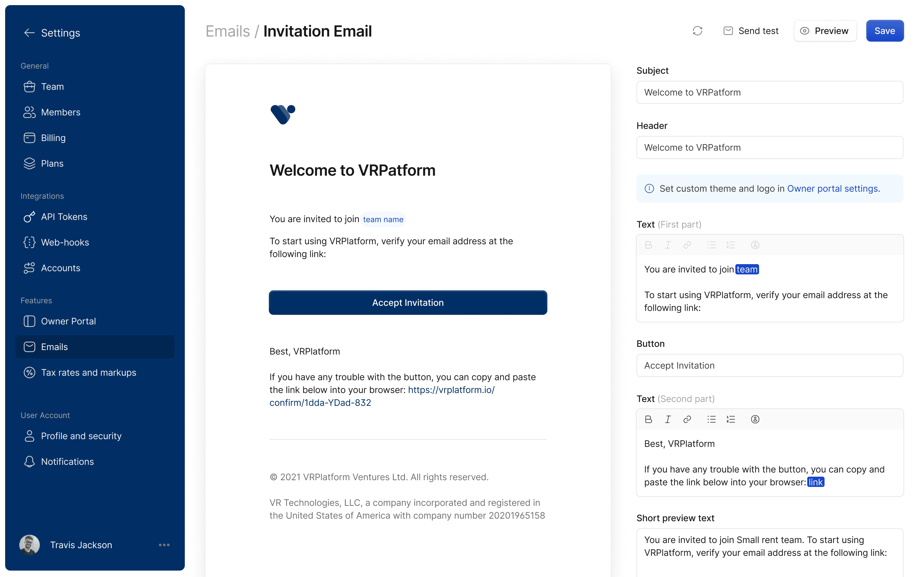This screenshot has height=577, width=924.
Task: Click the Save button
Action: click(x=884, y=31)
